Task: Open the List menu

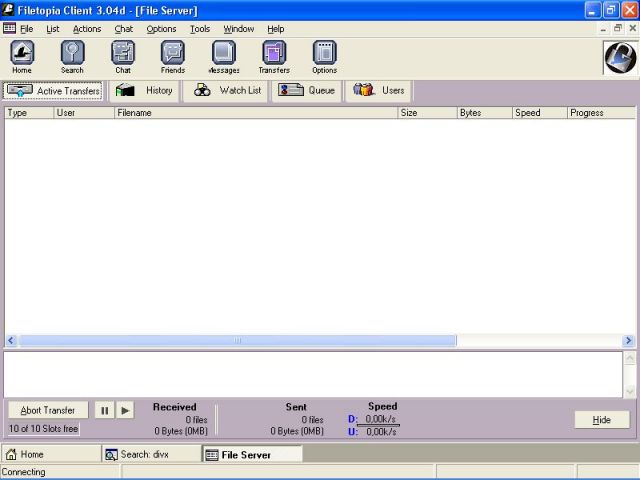Action: click(53, 29)
